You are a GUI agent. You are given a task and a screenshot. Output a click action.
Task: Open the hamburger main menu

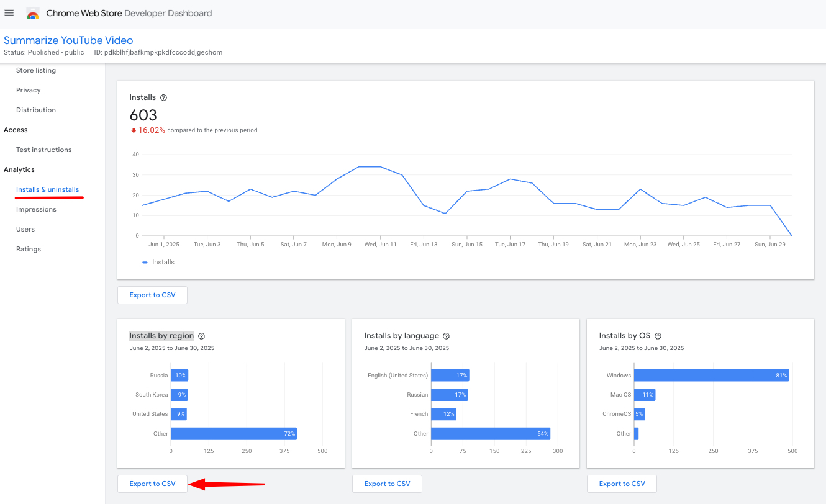[x=9, y=13]
